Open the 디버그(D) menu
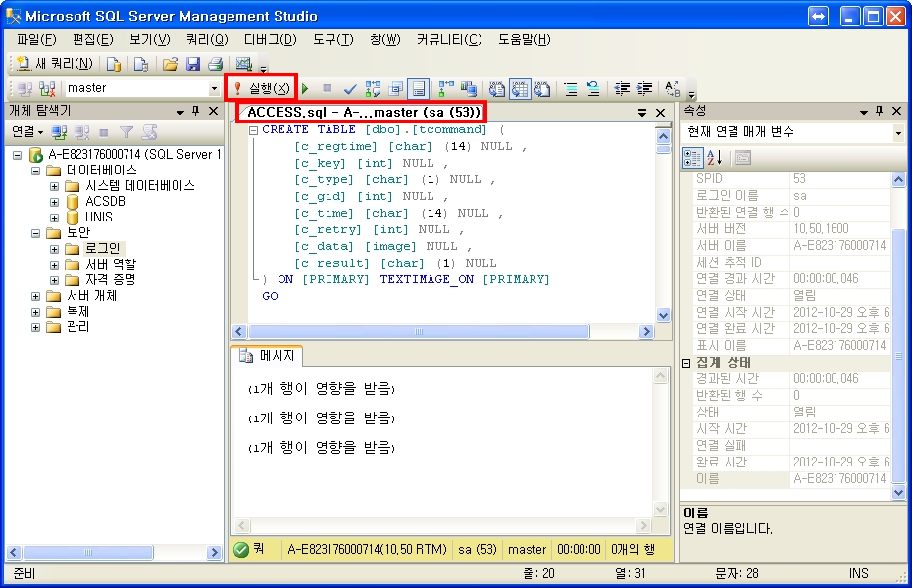The height and width of the screenshot is (588, 912). 270,39
